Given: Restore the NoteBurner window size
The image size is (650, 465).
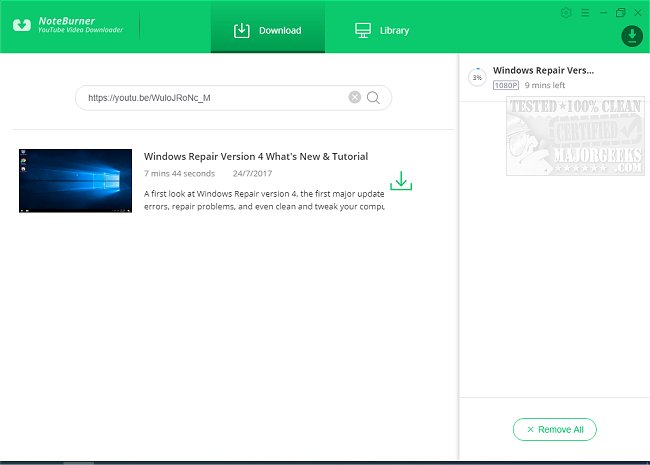Looking at the screenshot, I should 621,13.
